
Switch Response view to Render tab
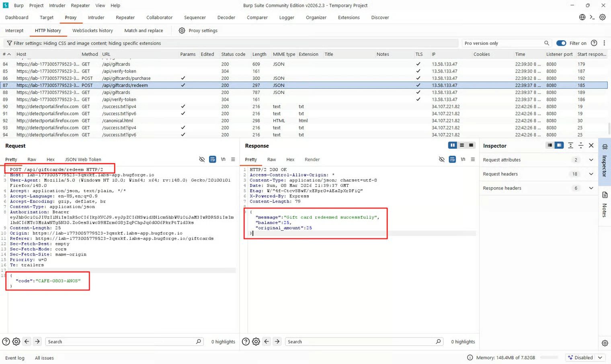point(312,160)
